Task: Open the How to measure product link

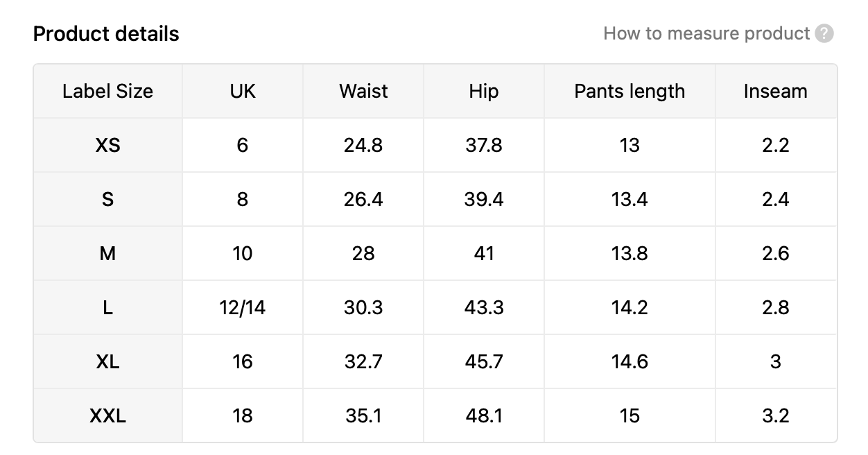Action: 706,33
